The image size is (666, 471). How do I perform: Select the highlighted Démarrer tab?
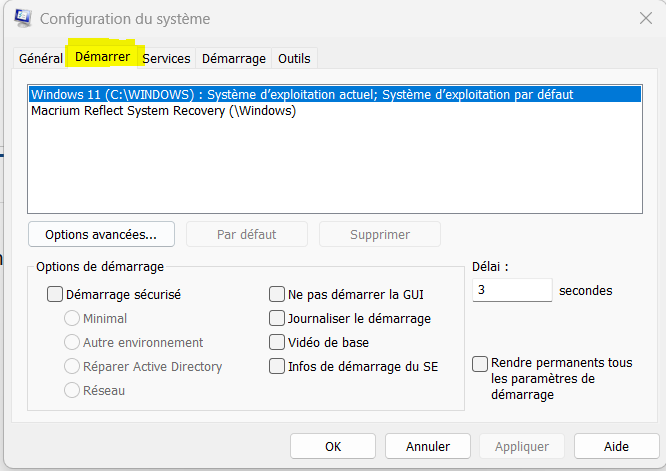102,56
